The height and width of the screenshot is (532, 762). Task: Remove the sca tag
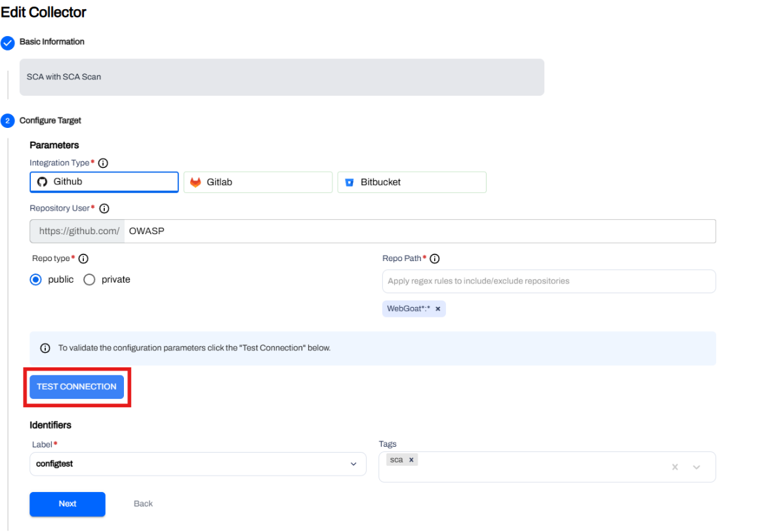tap(411, 460)
